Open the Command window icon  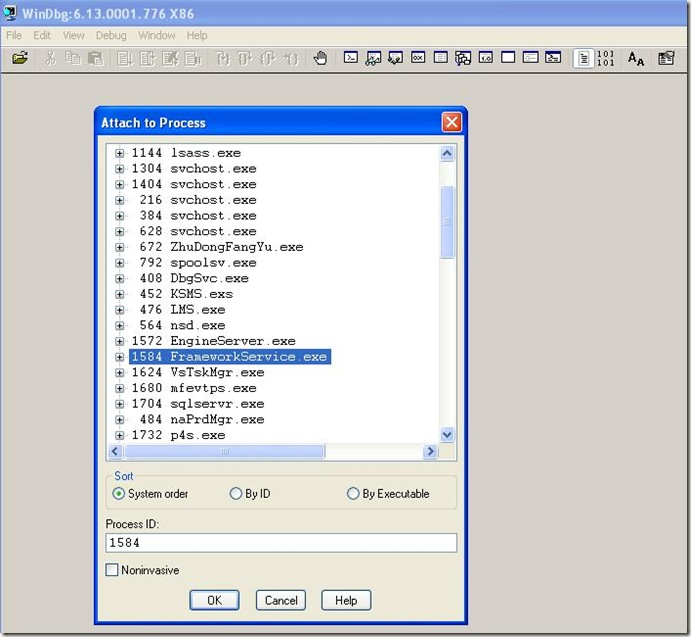351,57
